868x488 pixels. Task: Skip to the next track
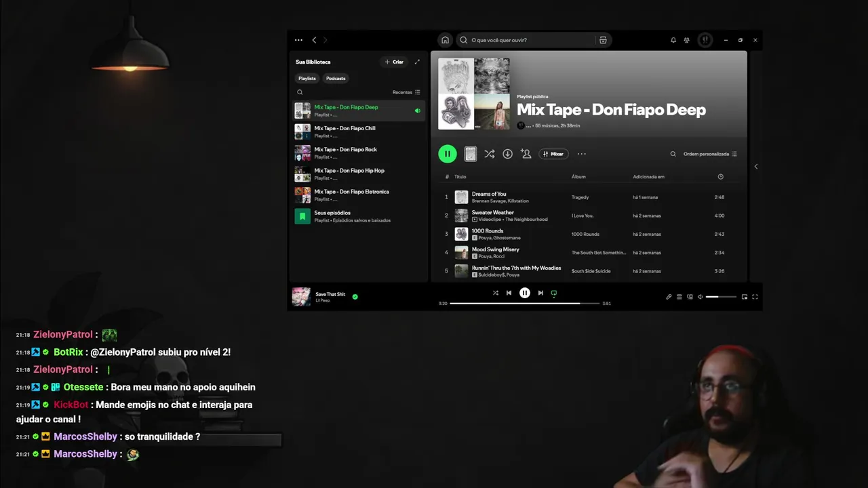[x=540, y=293]
